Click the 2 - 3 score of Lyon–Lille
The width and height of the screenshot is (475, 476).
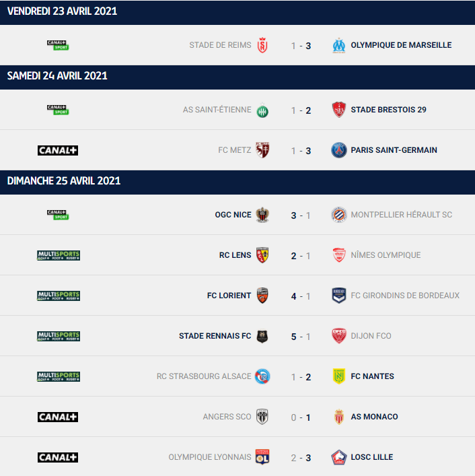pos(301,457)
